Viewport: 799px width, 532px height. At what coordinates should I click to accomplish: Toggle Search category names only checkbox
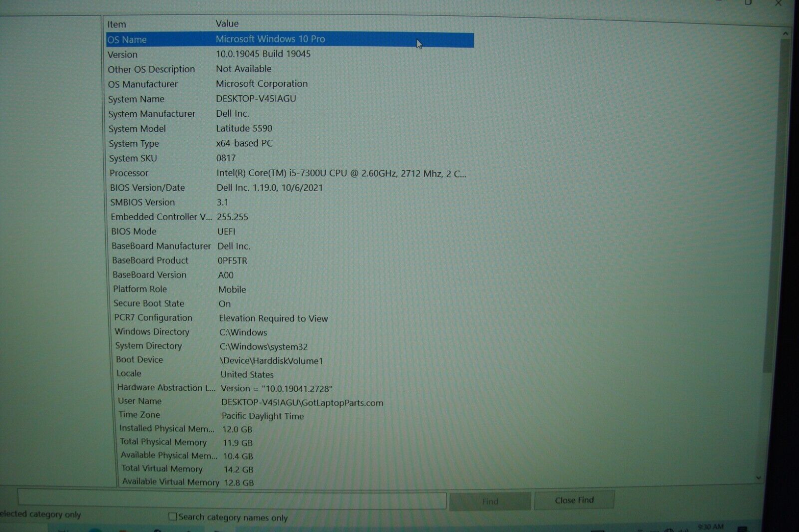(173, 517)
